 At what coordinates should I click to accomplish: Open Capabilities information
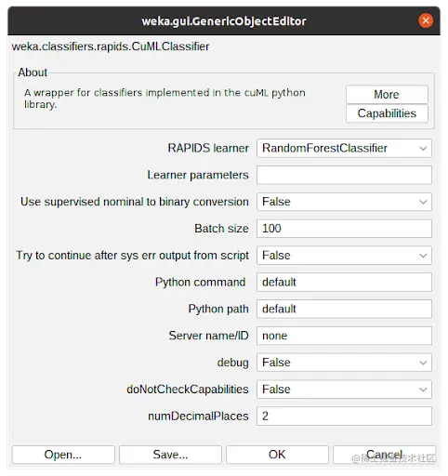(387, 113)
